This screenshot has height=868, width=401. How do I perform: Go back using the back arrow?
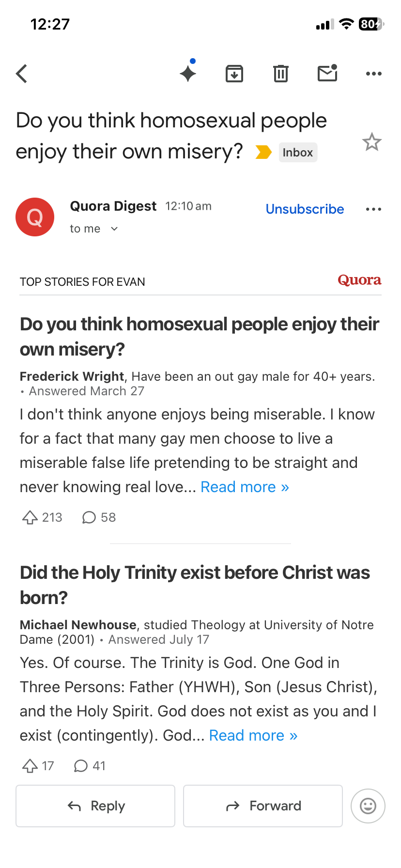coord(22,74)
